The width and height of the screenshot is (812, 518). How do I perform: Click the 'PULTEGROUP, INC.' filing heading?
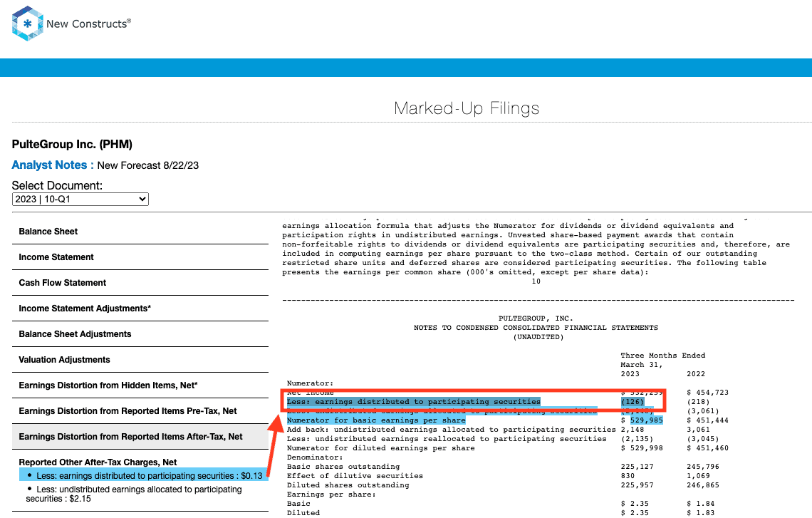[x=536, y=318]
